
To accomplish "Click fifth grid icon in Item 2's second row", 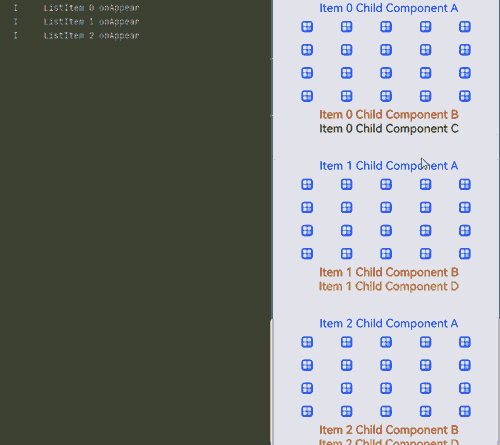I will 465,365.
